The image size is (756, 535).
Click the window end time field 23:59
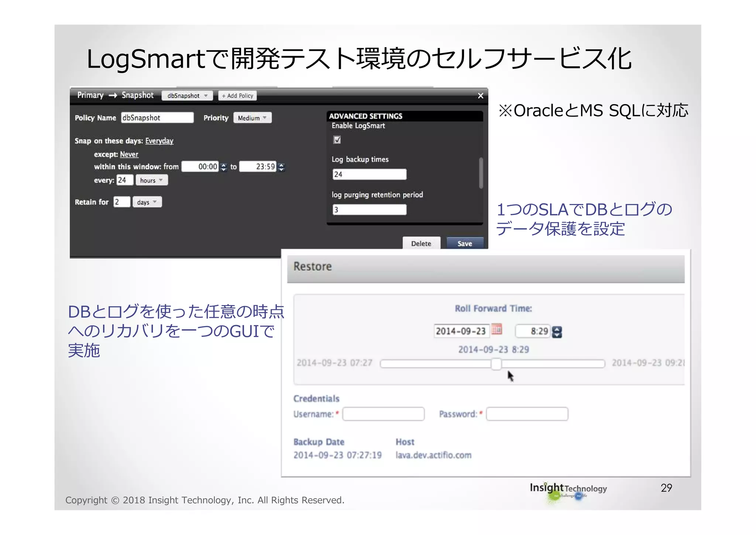coord(258,167)
